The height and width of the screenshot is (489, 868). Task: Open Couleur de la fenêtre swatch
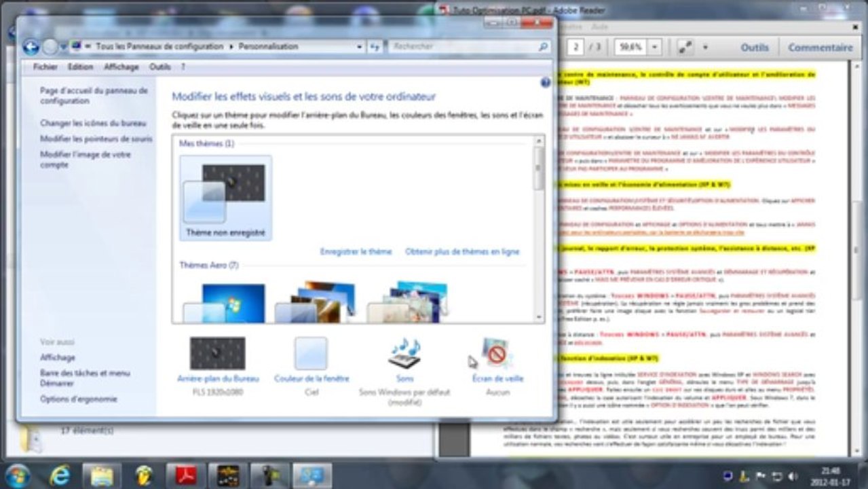click(x=311, y=353)
